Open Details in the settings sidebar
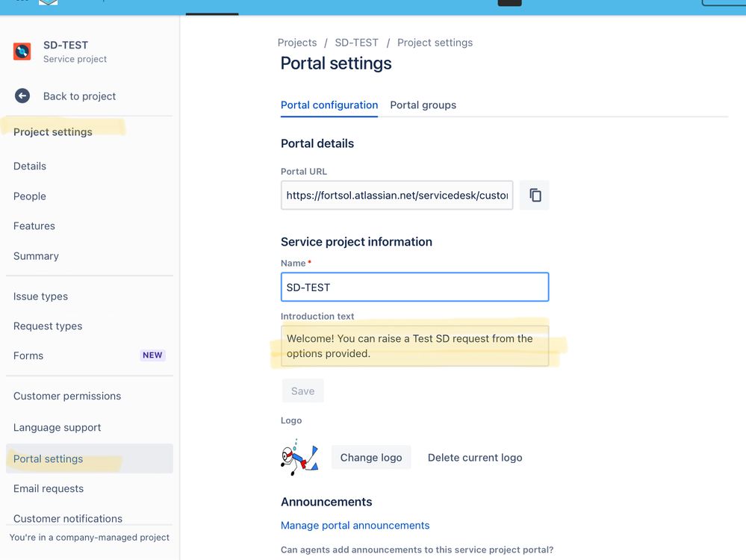 tap(30, 166)
